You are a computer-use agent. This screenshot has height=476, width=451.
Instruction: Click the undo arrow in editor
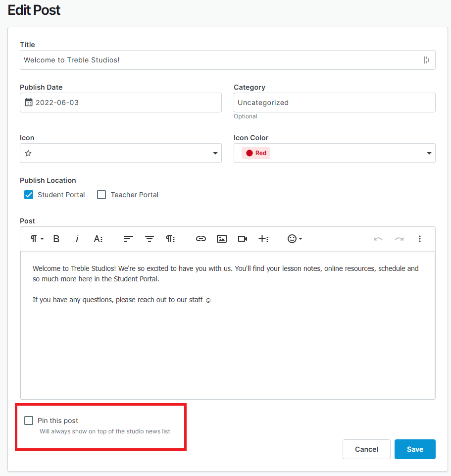pos(378,239)
